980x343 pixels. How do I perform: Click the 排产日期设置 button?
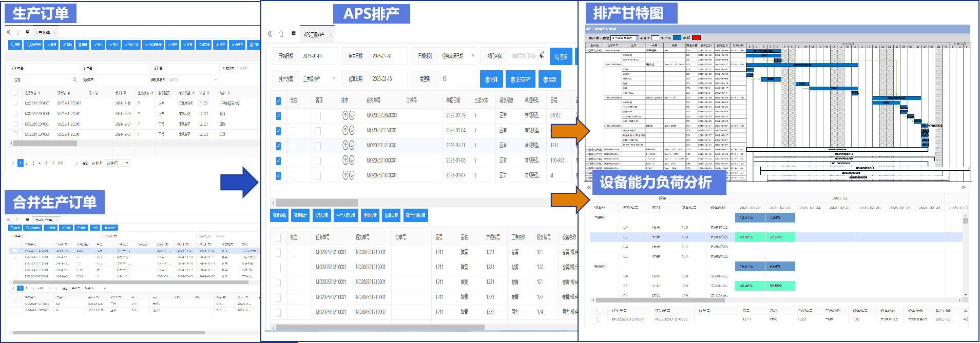[x=415, y=215]
